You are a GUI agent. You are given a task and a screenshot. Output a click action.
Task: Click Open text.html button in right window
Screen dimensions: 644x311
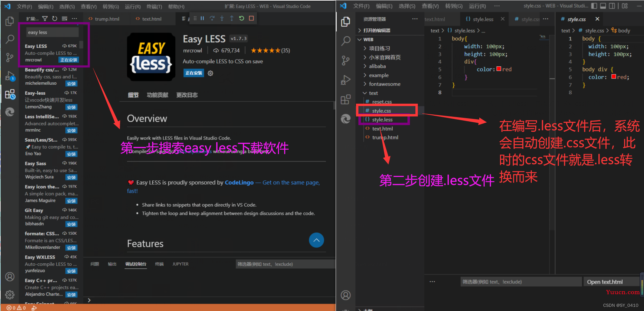pos(611,282)
